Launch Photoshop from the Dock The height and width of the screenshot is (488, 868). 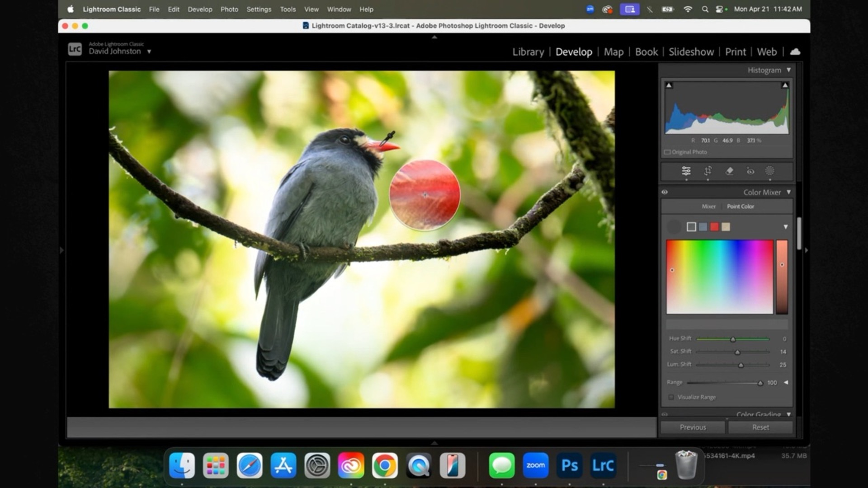[570, 465]
